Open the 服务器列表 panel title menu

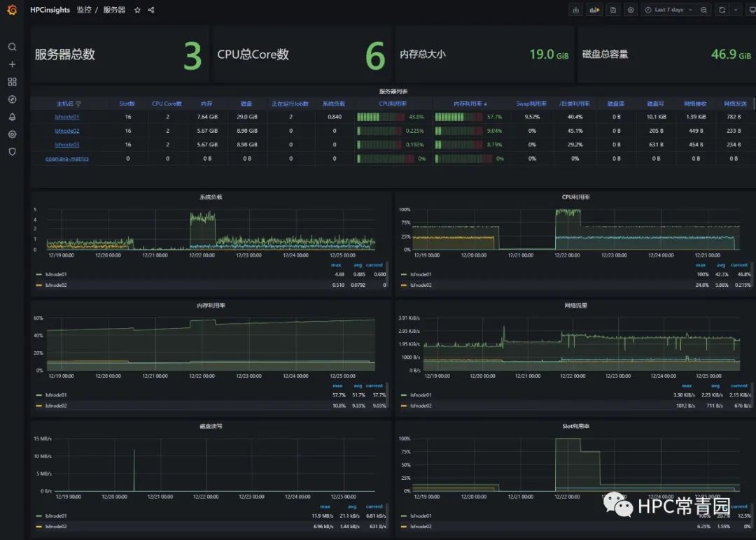coord(393,91)
